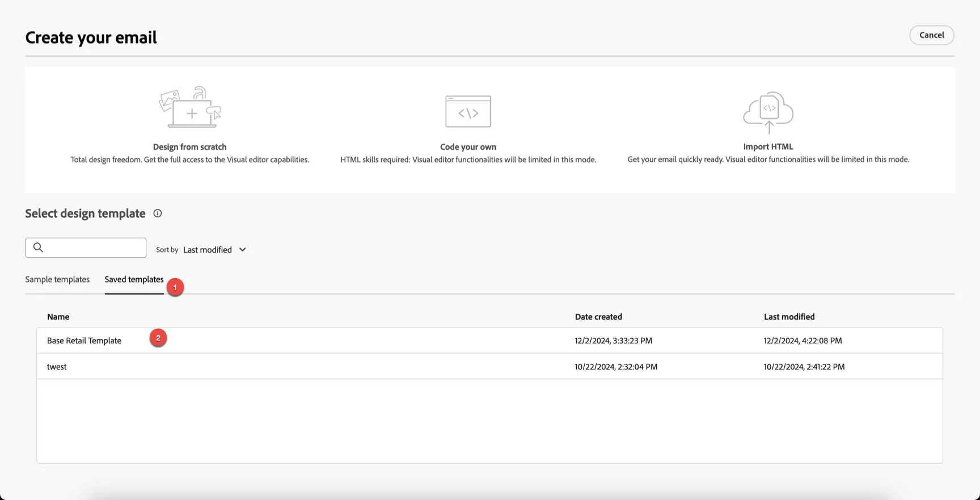
Task: Click the 10/22/2024, 2:32:04 PM date cell
Action: (x=616, y=367)
